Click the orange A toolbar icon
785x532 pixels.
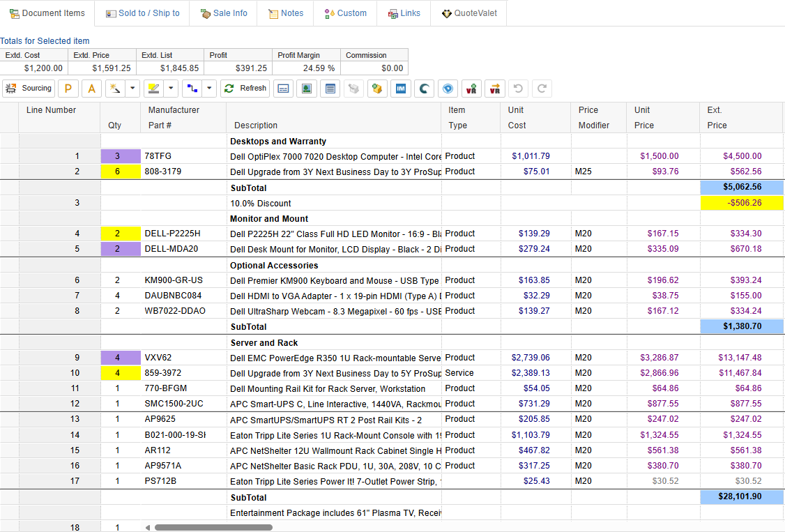click(91, 89)
